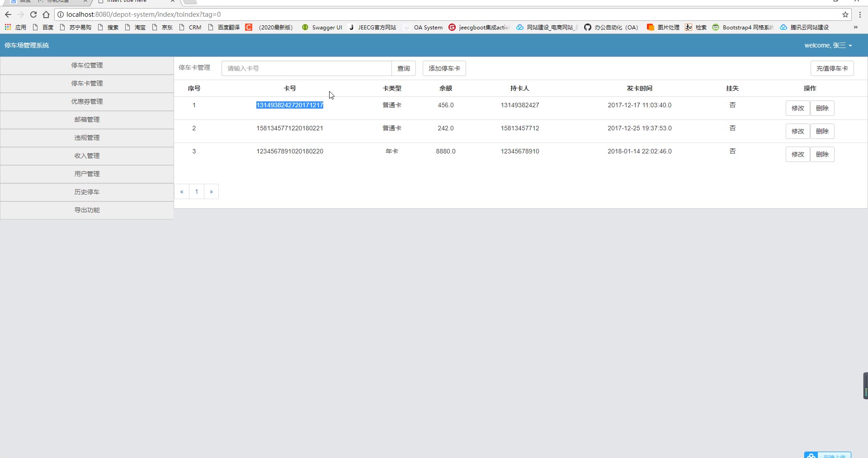Click the browser forward arrow
The height and width of the screenshot is (458, 868).
coord(21,14)
